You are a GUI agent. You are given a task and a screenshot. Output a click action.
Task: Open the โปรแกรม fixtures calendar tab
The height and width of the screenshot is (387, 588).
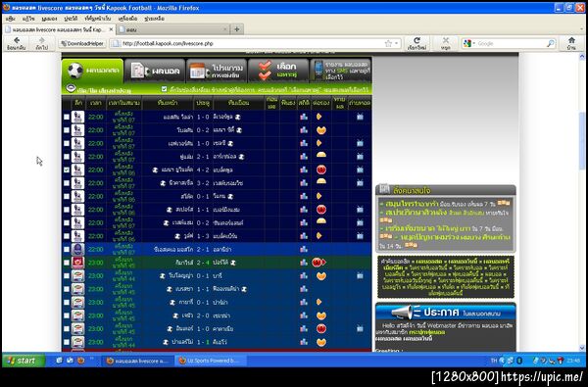coord(217,71)
